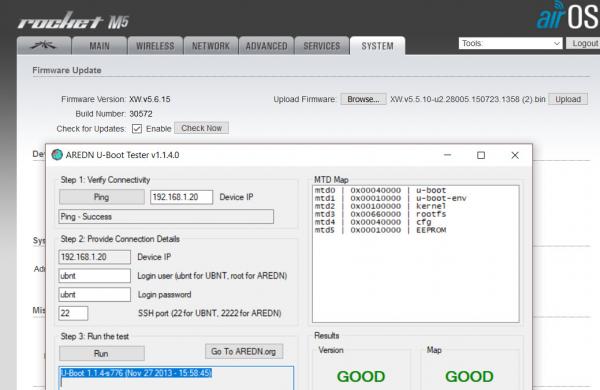This screenshot has height=390, width=600.
Task: Click the Rocket M5 logo
Action: [73, 21]
